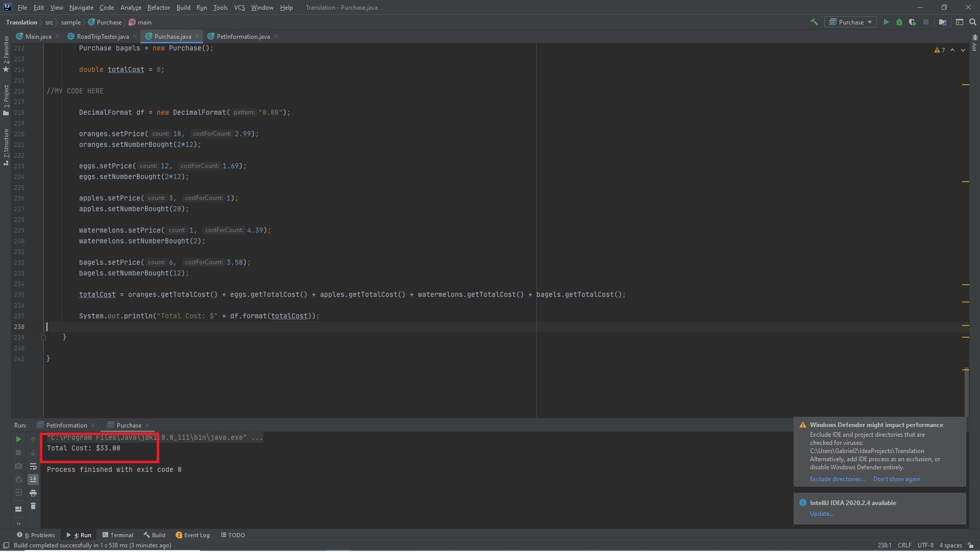The height and width of the screenshot is (552, 980).
Task: Click the editor vertical scrollbar thumb
Action: (x=966, y=393)
